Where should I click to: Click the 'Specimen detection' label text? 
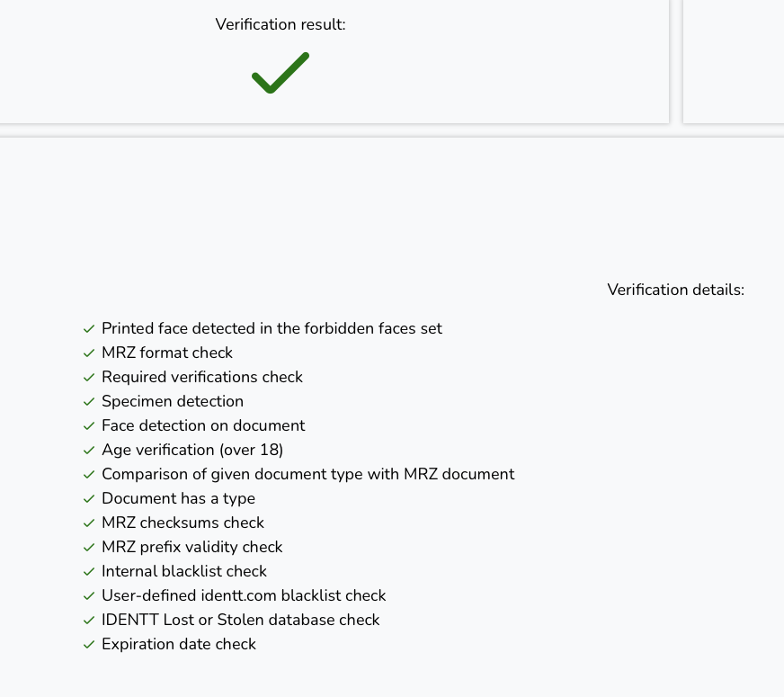pos(173,401)
